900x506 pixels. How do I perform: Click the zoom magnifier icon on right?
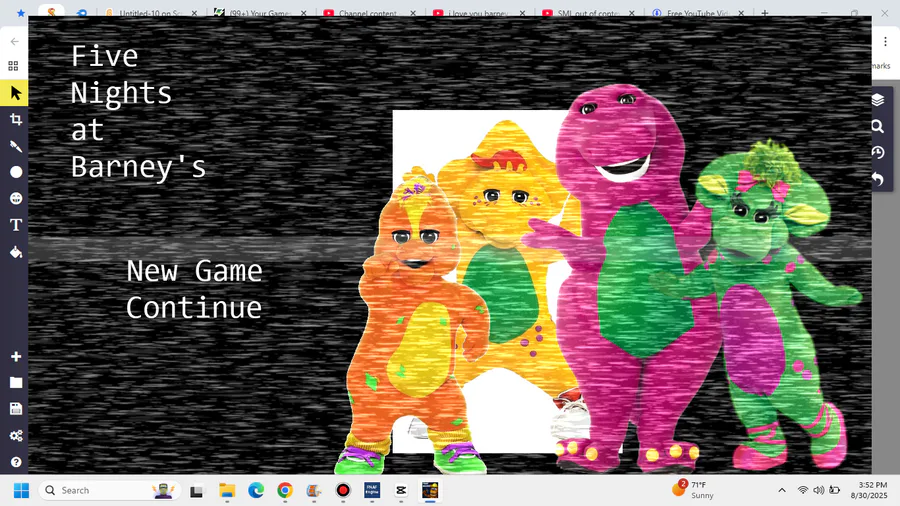coord(878,126)
